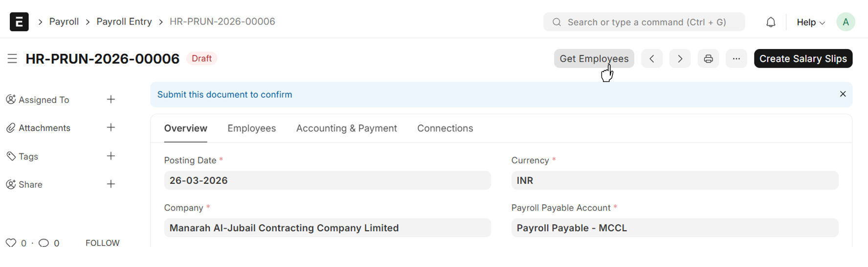
Task: Click the ERPNext home logo icon
Action: pos(19,22)
